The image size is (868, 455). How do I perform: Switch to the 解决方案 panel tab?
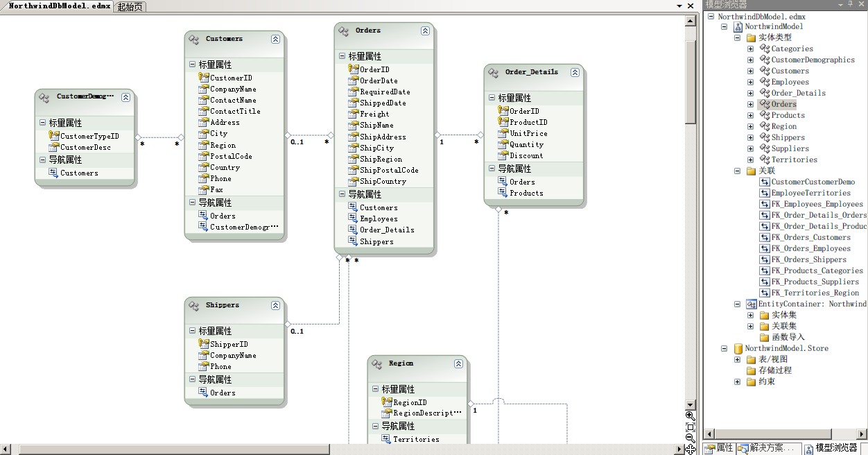[769, 448]
